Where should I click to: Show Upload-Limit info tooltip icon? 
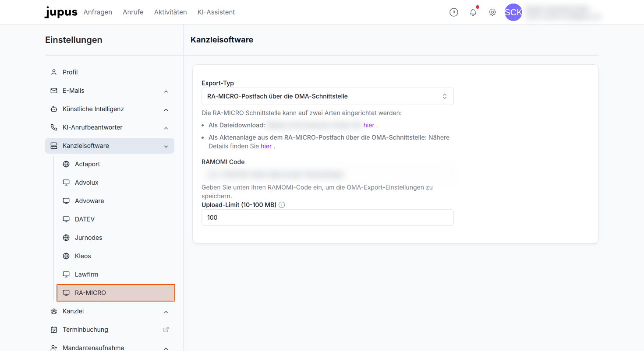point(282,205)
